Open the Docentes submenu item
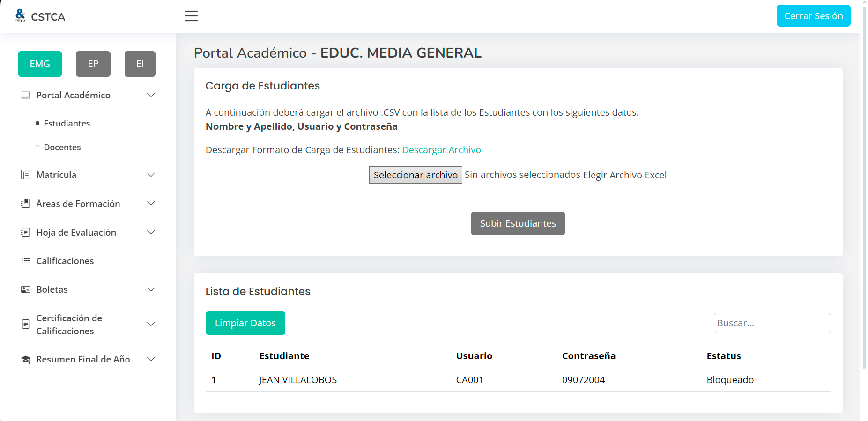The width and height of the screenshot is (868, 421). 62,147
